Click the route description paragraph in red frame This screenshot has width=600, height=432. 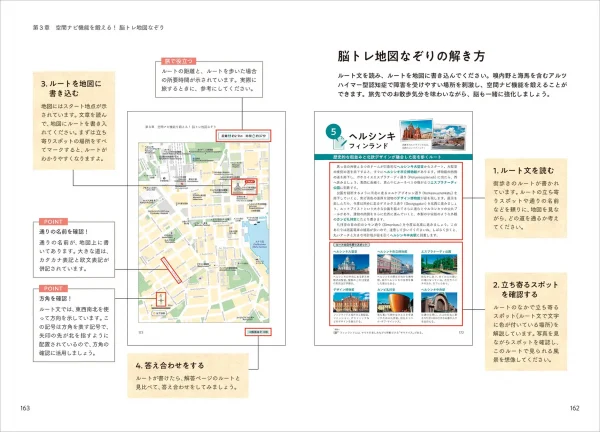point(396,201)
